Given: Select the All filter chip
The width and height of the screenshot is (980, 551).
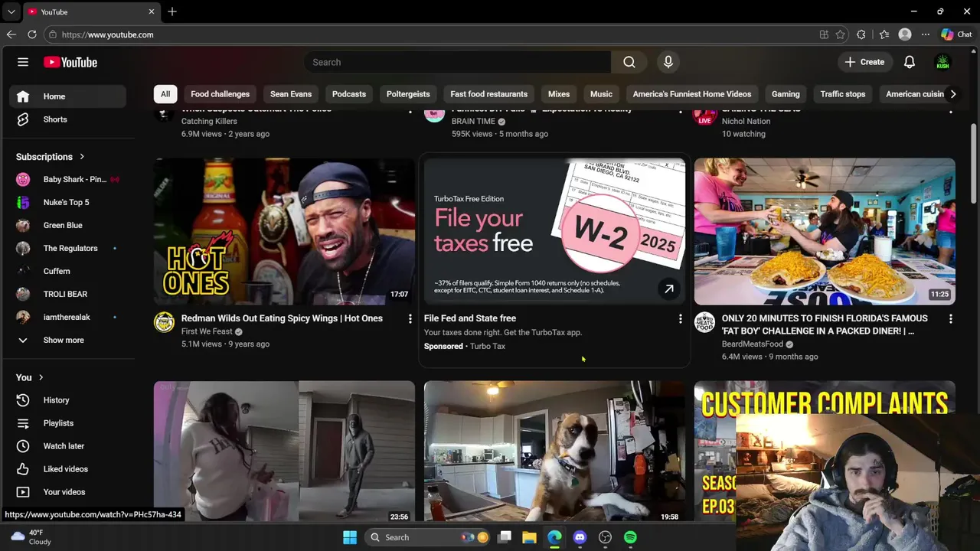Looking at the screenshot, I should (165, 94).
